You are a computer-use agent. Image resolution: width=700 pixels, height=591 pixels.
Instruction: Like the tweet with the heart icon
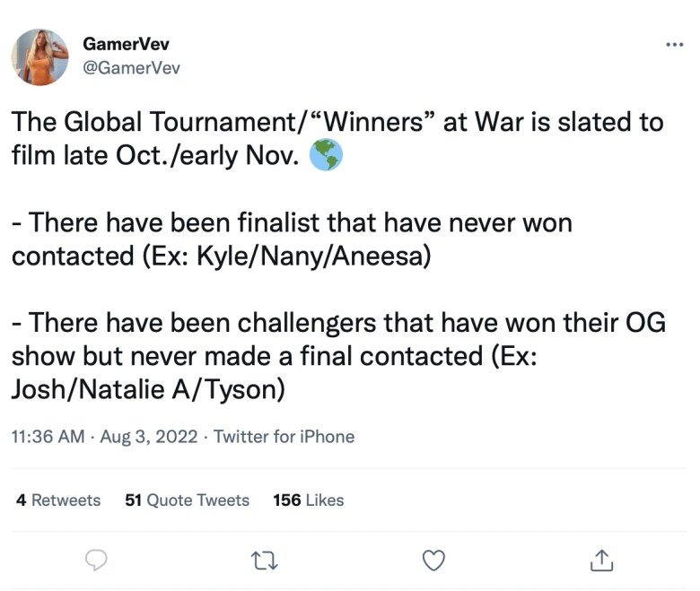433,560
